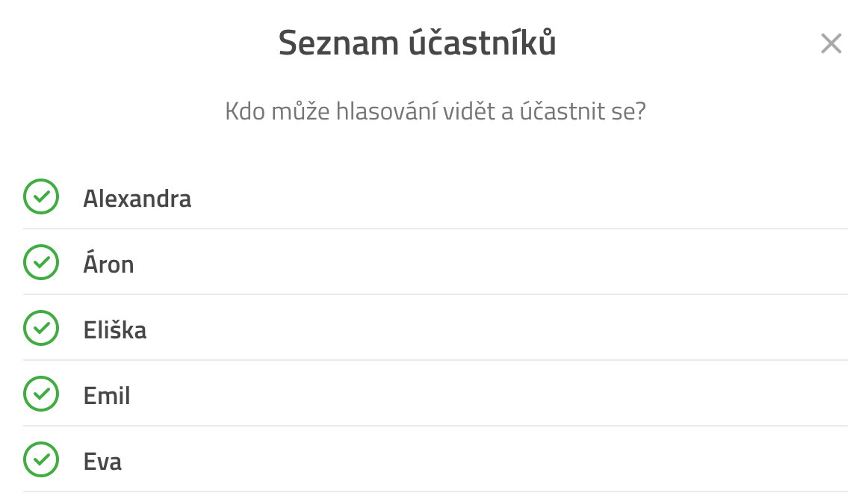Select the Alexandra name label

pyautogui.click(x=137, y=199)
